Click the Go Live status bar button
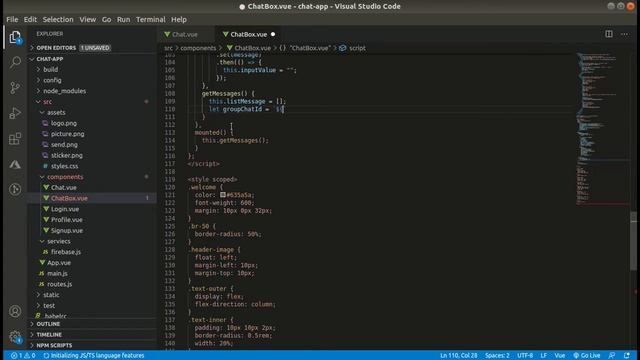This screenshot has width=640, height=360. coord(587,356)
